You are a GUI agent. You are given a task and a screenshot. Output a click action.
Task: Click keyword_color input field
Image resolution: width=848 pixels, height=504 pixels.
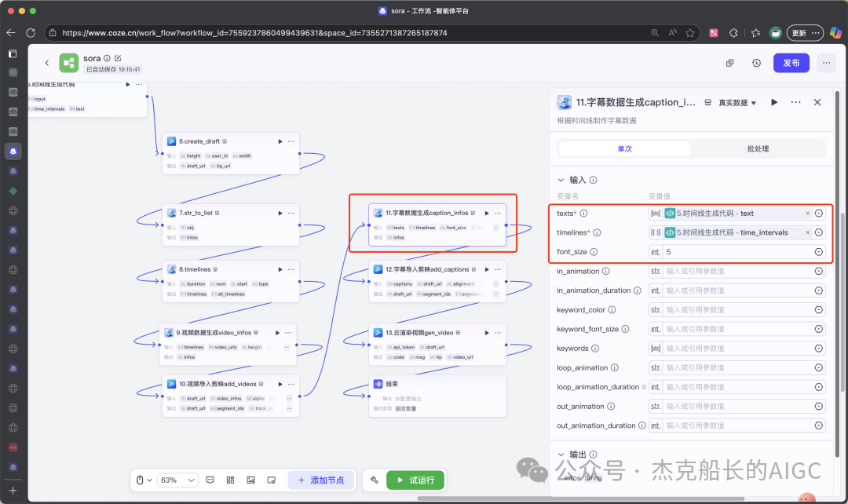tap(737, 310)
